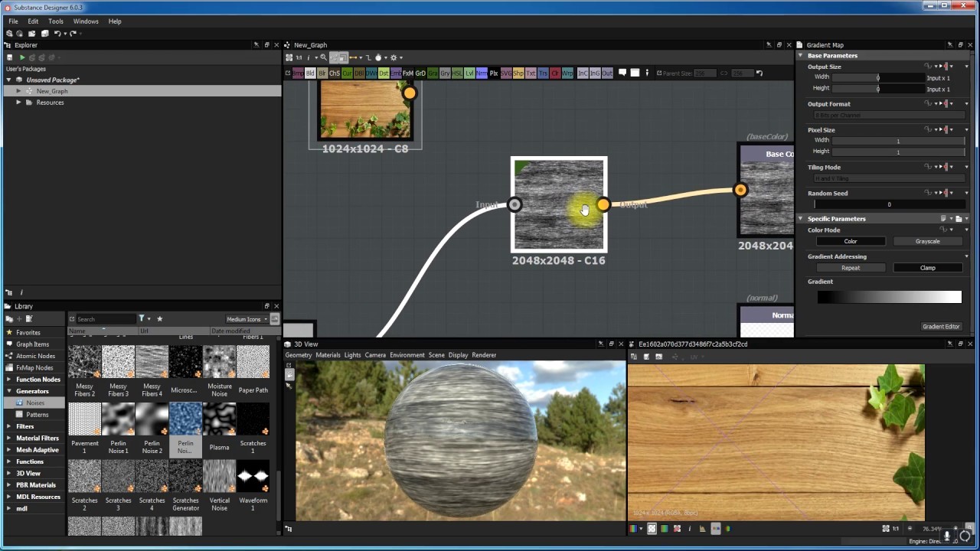Select the Perlin Noise 2 thumbnail in the Library

pyautogui.click(x=152, y=419)
